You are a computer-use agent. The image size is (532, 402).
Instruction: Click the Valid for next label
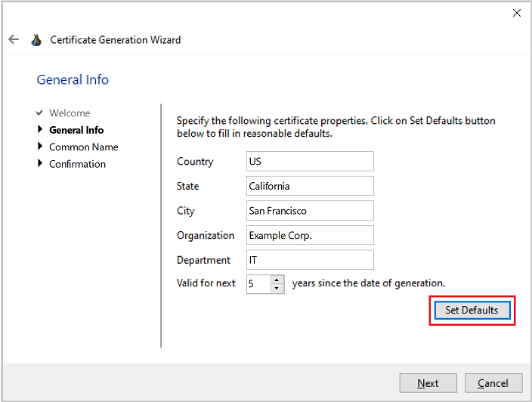click(206, 283)
